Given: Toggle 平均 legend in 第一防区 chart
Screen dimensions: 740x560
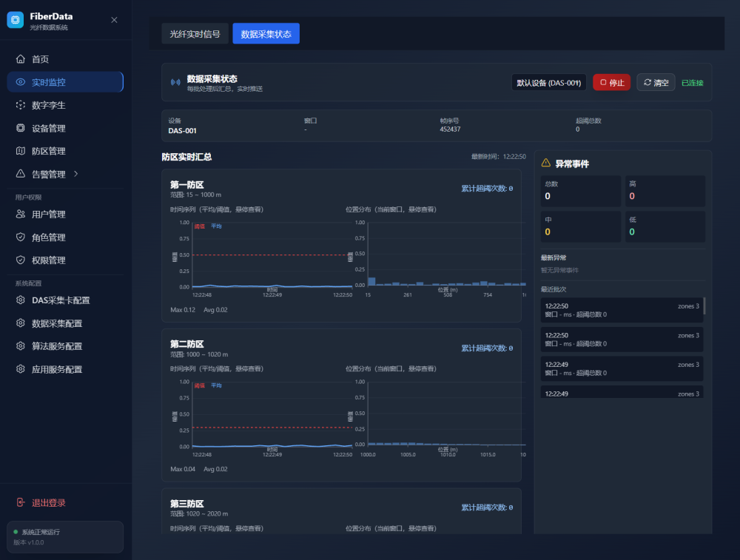Looking at the screenshot, I should (x=216, y=226).
